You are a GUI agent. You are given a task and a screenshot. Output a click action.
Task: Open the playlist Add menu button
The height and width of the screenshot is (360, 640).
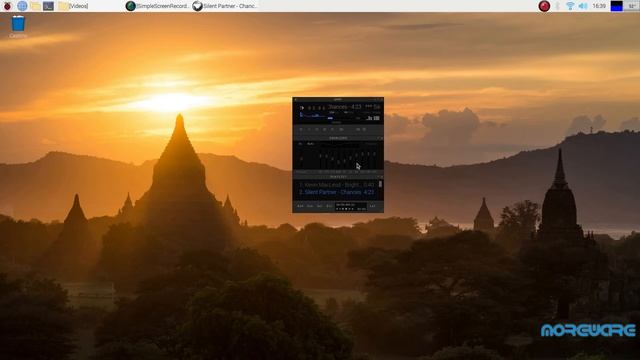click(x=300, y=206)
